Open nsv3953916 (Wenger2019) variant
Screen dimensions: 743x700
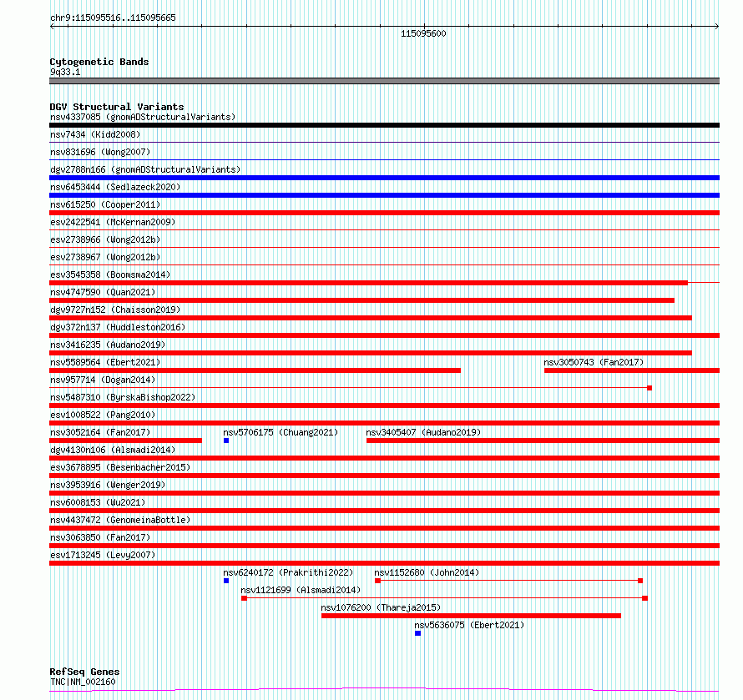(108, 485)
